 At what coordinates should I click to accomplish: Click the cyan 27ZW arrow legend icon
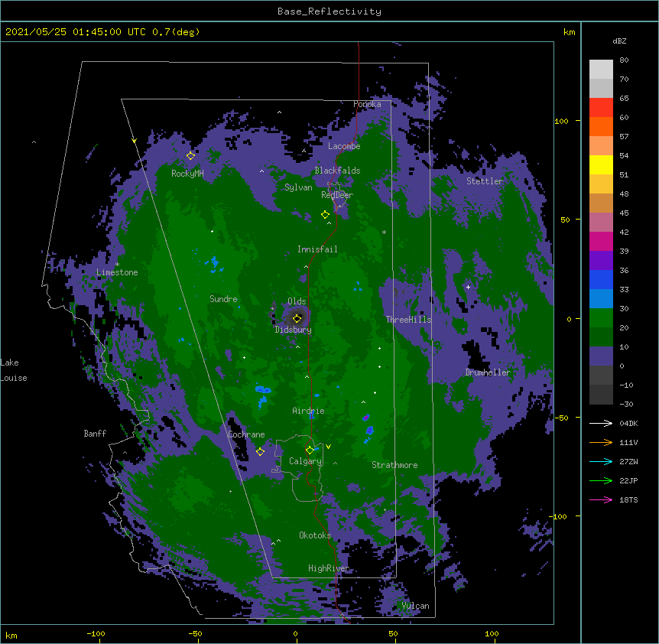tap(601, 461)
